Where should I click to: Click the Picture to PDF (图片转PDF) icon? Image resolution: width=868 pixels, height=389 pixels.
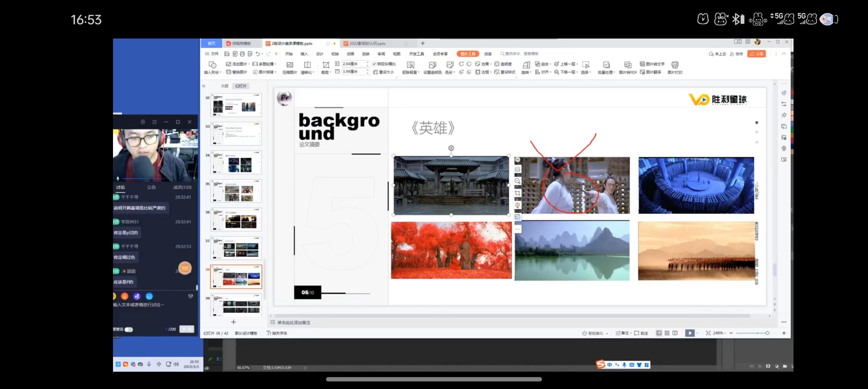point(628,65)
